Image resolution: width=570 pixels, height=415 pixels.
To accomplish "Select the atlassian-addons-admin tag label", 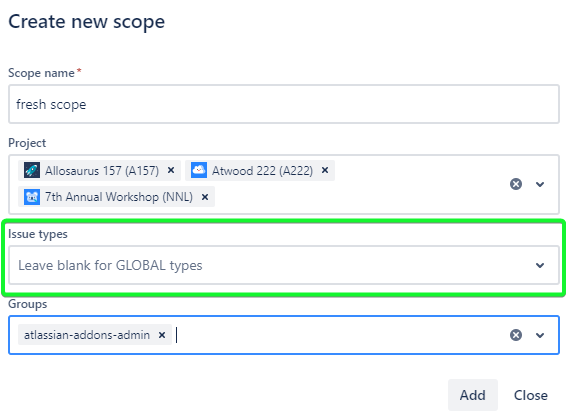I will coord(87,335).
